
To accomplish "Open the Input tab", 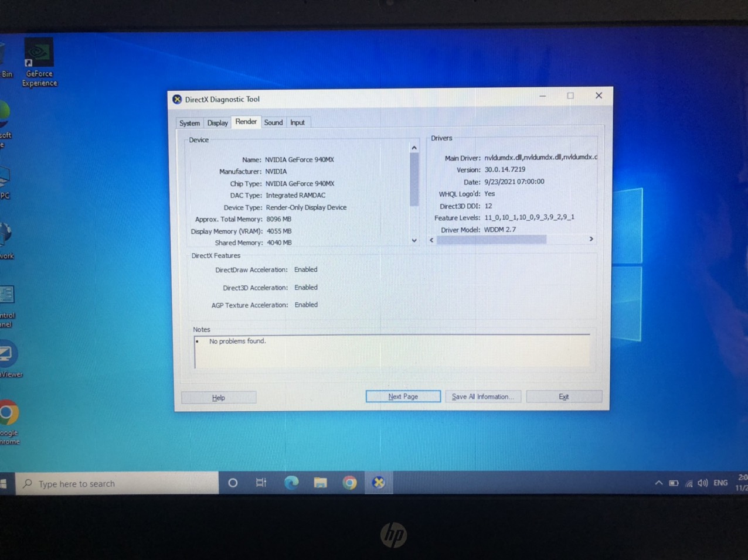I will (298, 122).
